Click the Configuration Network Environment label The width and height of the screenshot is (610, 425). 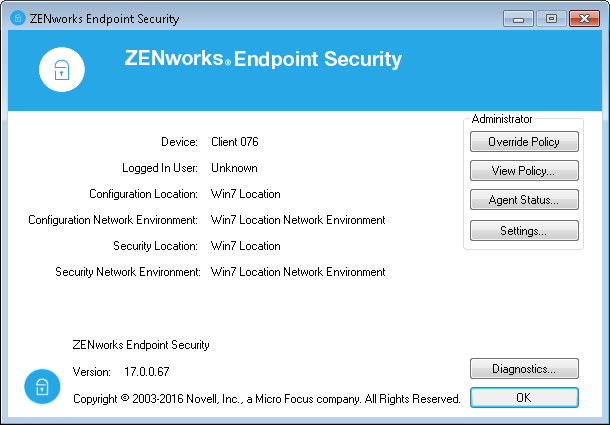(114, 220)
